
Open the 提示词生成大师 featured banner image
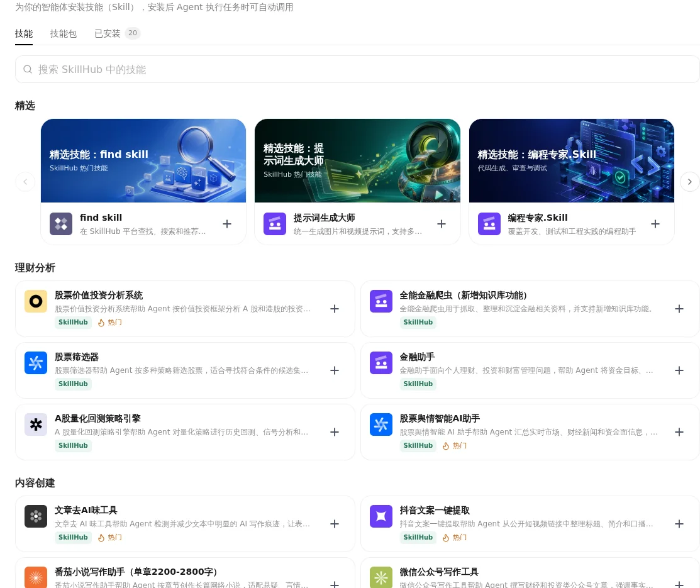[x=357, y=161]
